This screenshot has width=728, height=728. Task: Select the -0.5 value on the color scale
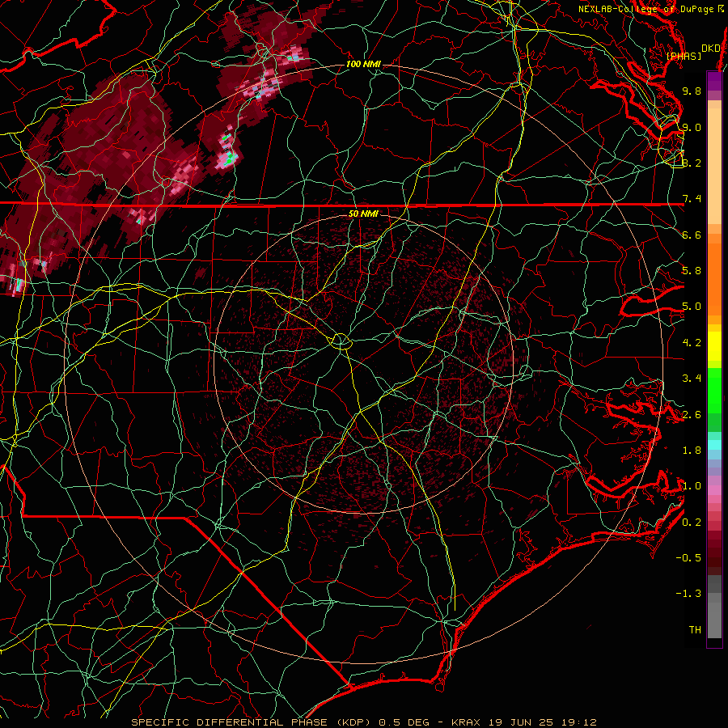coord(688,558)
